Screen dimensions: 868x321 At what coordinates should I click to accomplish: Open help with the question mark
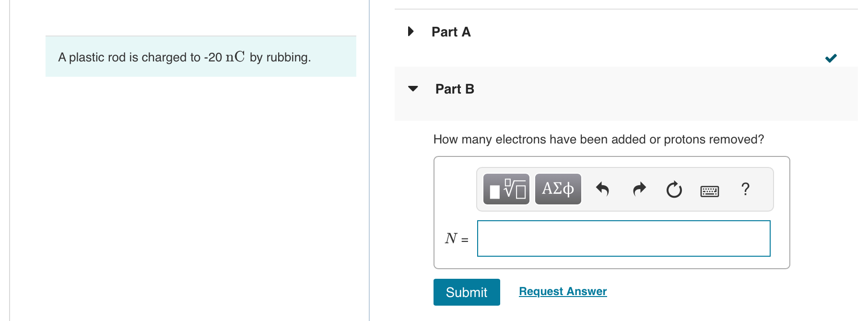pos(745,189)
